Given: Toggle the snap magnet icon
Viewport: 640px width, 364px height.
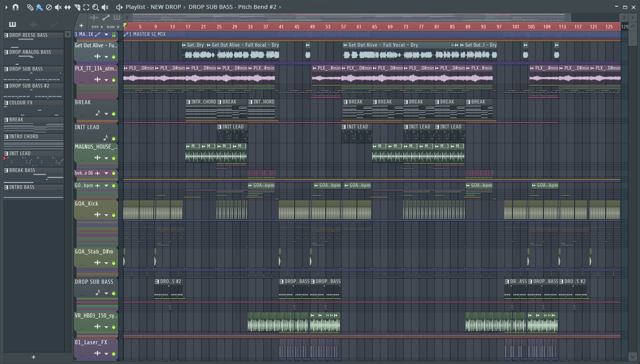Looking at the screenshot, I should click(16, 7).
